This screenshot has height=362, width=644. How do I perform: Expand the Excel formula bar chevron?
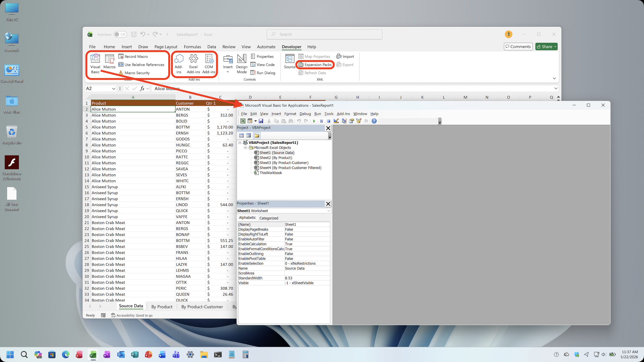coord(556,88)
